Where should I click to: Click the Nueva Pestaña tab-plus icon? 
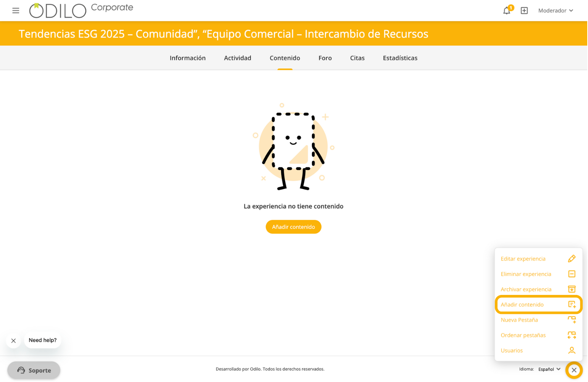[572, 320]
